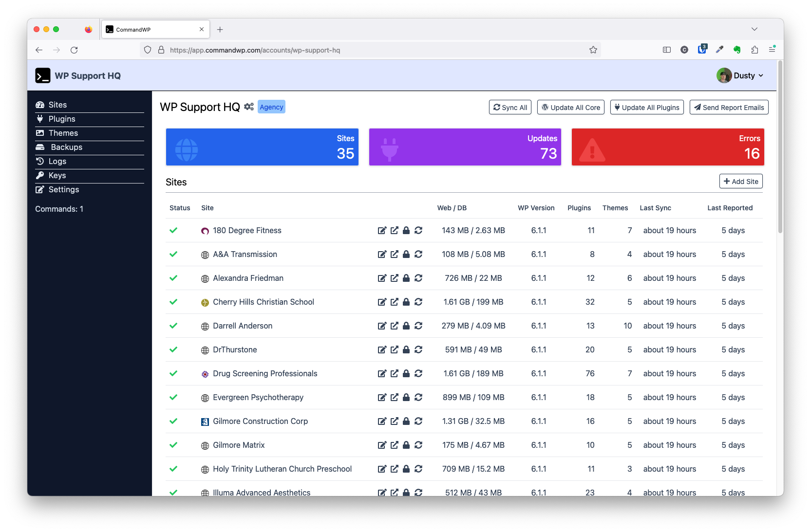Sync the Cherry Hills Christian School site

tap(418, 302)
